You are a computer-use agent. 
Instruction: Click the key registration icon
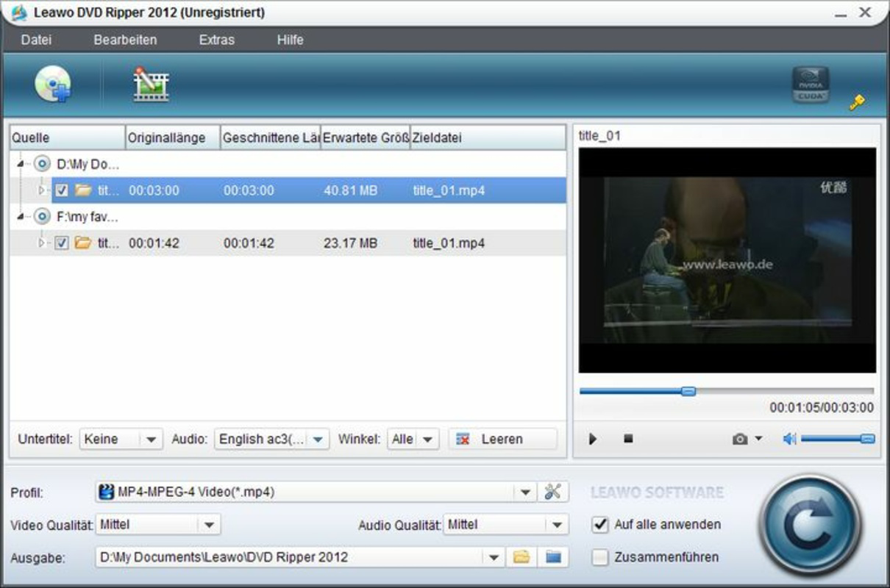click(857, 103)
